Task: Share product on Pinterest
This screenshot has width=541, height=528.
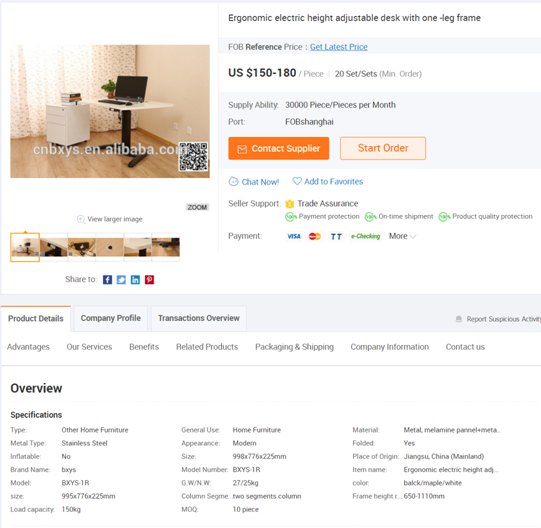Action: click(149, 280)
